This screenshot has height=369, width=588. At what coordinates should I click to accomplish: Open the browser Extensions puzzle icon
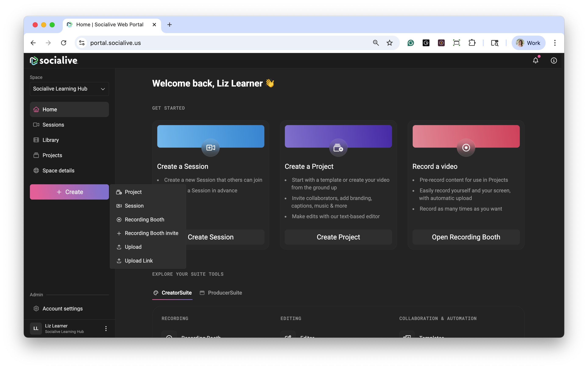tap(472, 43)
